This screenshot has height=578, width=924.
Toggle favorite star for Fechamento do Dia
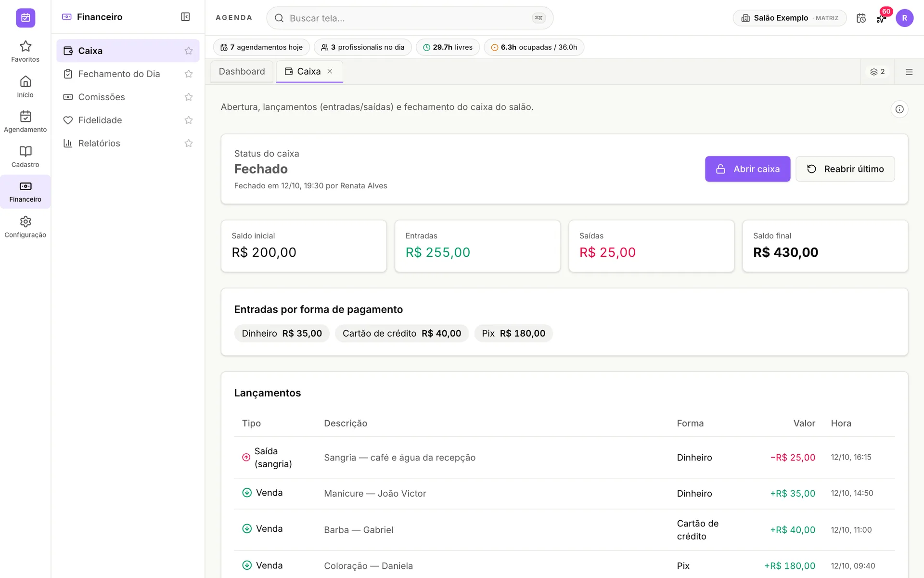pyautogui.click(x=189, y=74)
